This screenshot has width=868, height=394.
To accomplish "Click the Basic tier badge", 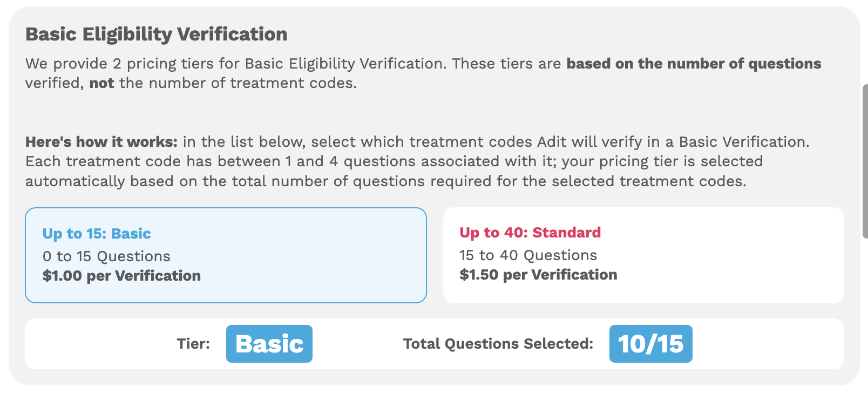I will coord(269,344).
